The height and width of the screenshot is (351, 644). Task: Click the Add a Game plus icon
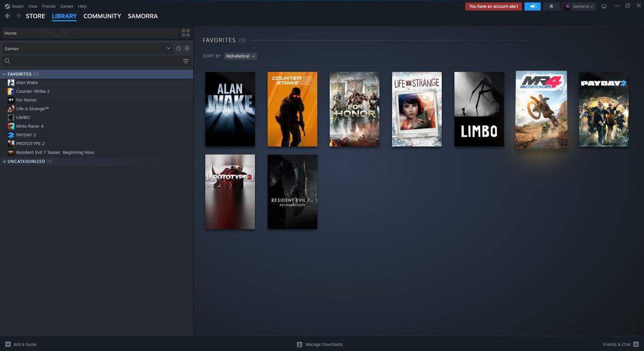[x=8, y=344]
